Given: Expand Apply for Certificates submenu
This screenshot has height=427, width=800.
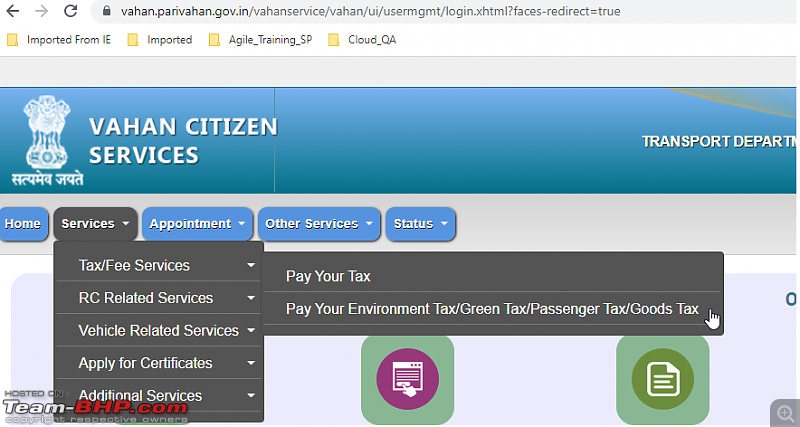Looking at the screenshot, I should coord(159,363).
